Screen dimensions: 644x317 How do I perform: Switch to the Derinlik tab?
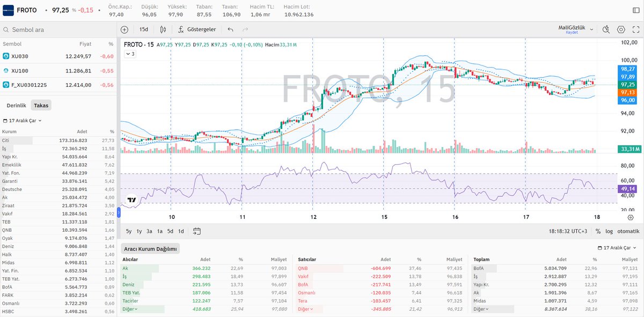point(16,105)
